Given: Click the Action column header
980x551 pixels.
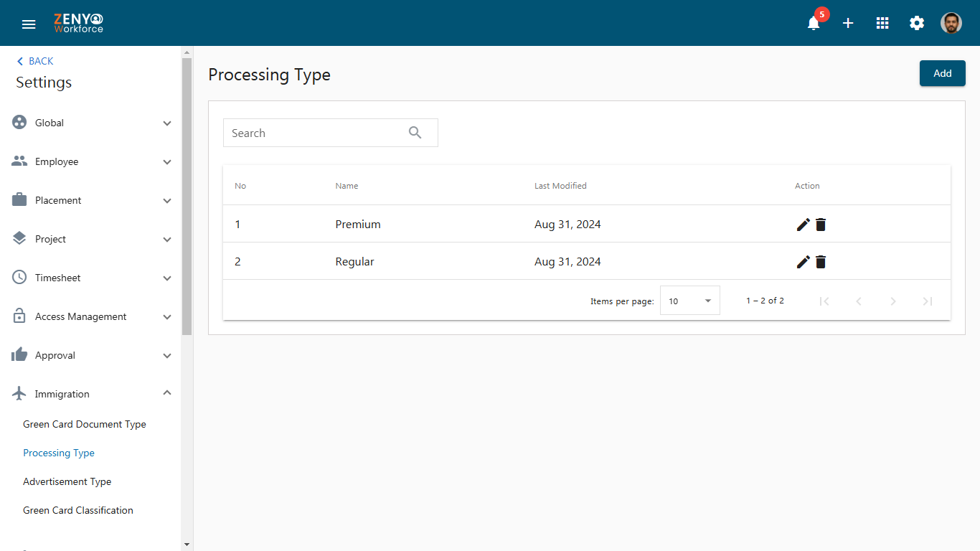Looking at the screenshot, I should click(x=807, y=186).
